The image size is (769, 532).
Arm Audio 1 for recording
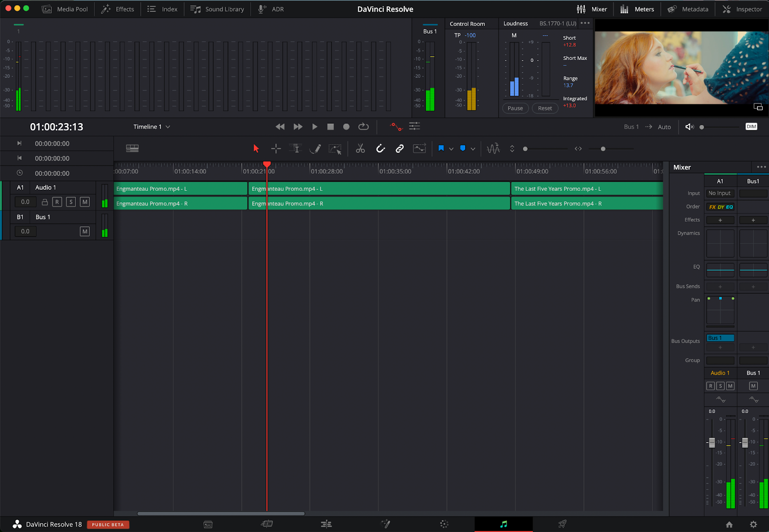tap(57, 202)
